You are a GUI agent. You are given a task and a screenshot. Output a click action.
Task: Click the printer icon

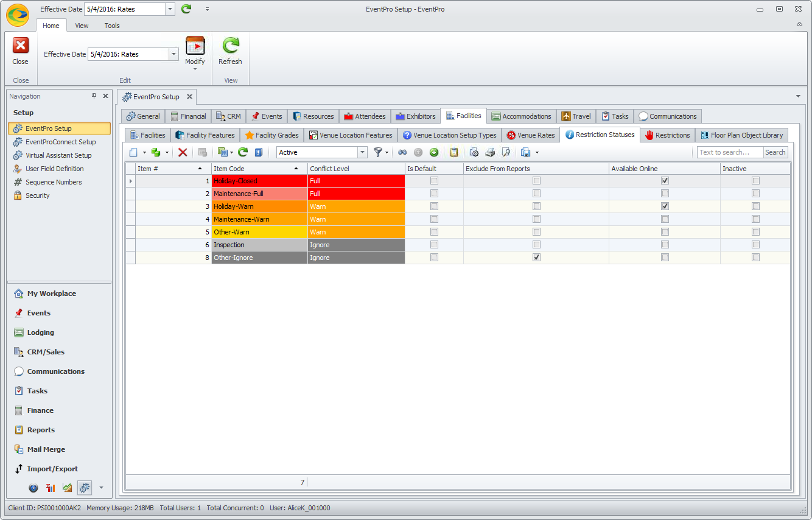click(490, 152)
